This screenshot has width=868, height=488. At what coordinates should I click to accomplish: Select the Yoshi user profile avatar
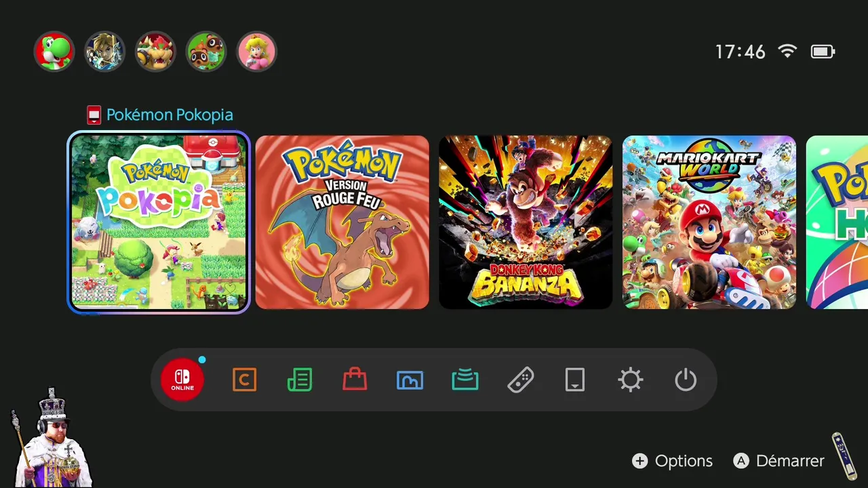(x=54, y=52)
